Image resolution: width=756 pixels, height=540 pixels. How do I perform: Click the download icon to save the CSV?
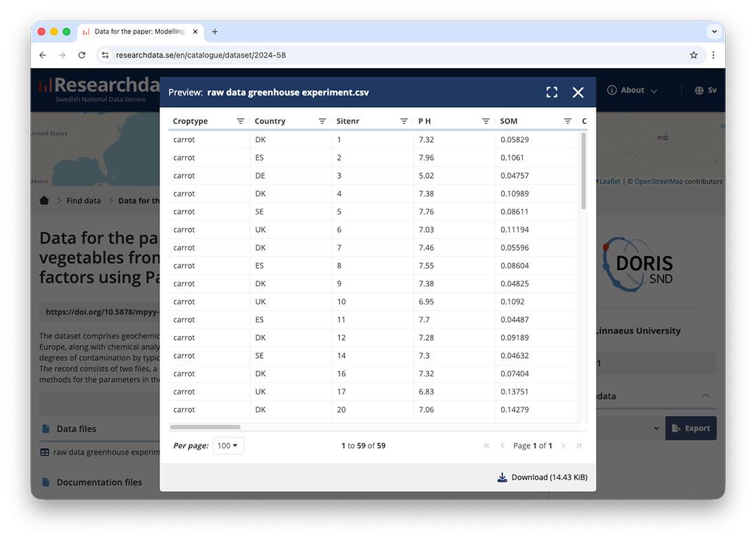pos(502,477)
